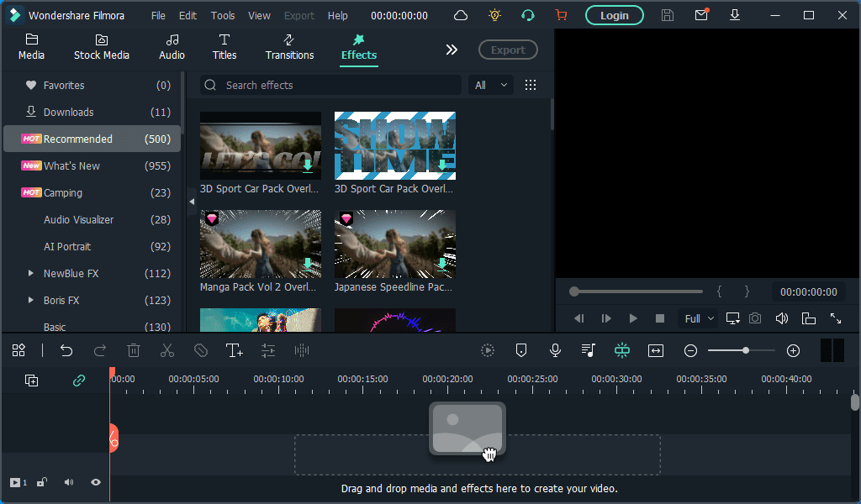Select the What's New category
This screenshot has width=861, height=504.
[92, 165]
